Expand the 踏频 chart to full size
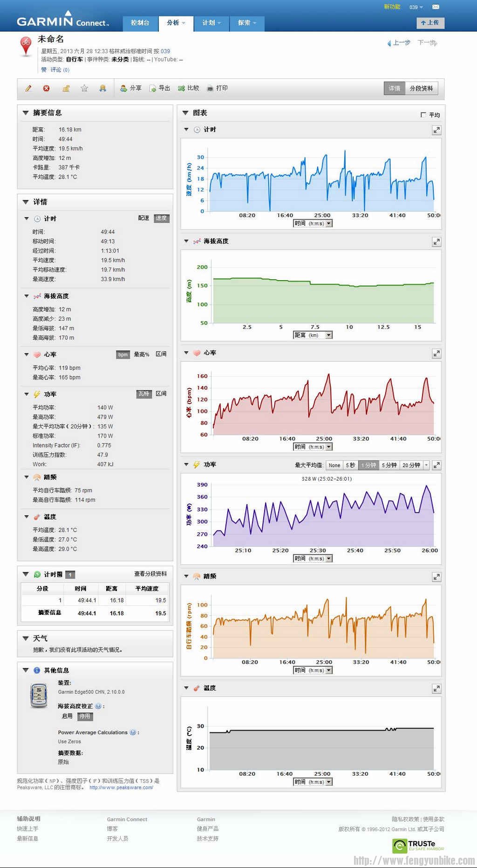 [436, 577]
